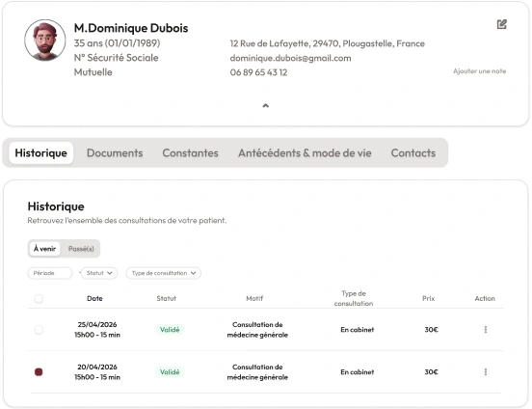Click the Type de consultation column header

(x=354, y=298)
